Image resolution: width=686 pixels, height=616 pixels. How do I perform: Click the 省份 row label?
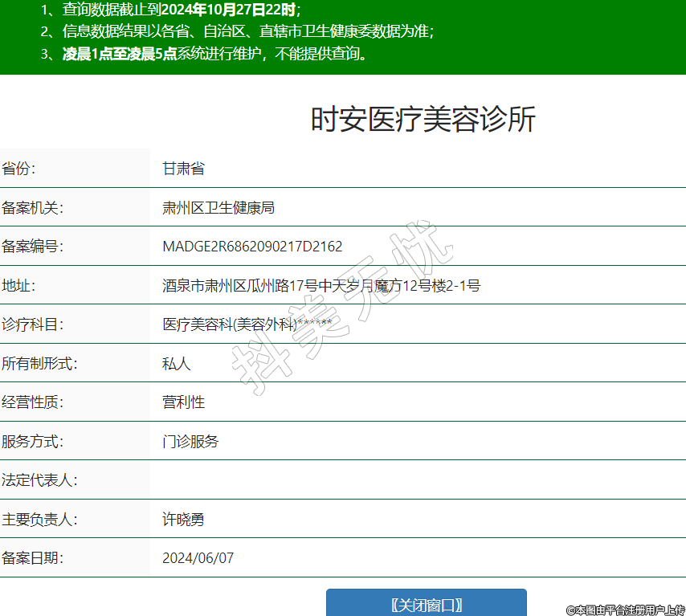[19, 169]
